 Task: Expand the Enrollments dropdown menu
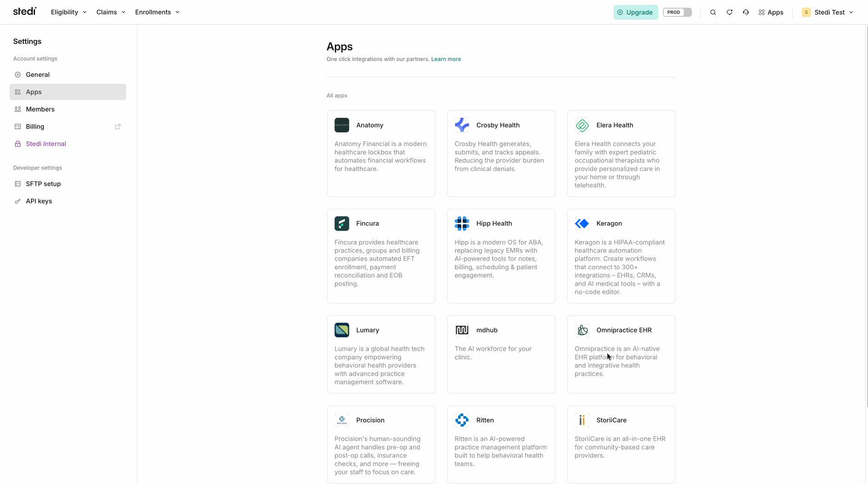[x=157, y=12]
